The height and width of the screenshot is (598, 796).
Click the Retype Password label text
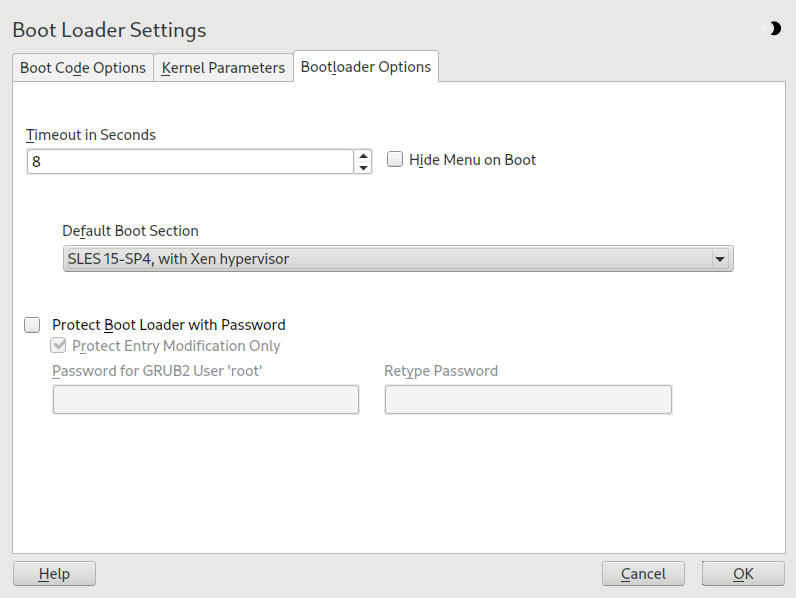(x=441, y=371)
